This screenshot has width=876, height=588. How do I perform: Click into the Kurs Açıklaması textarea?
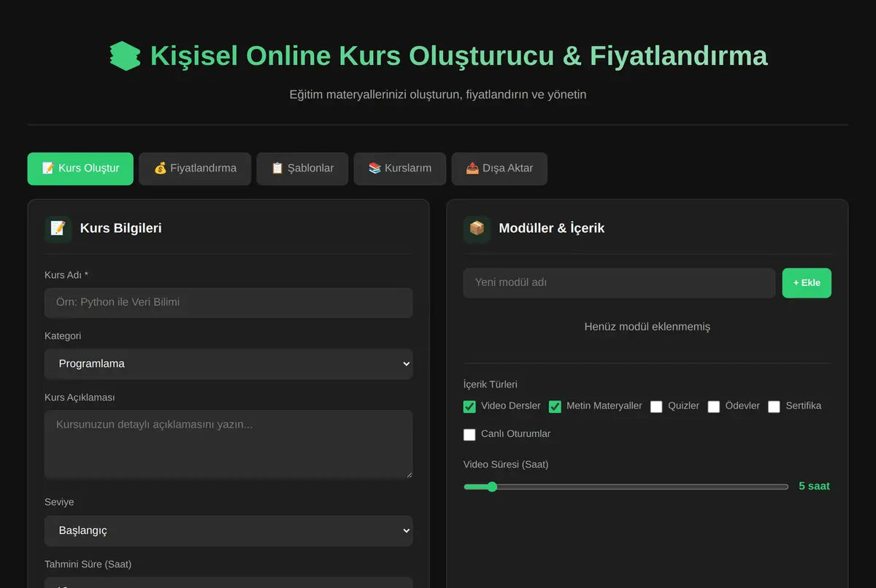click(x=228, y=444)
